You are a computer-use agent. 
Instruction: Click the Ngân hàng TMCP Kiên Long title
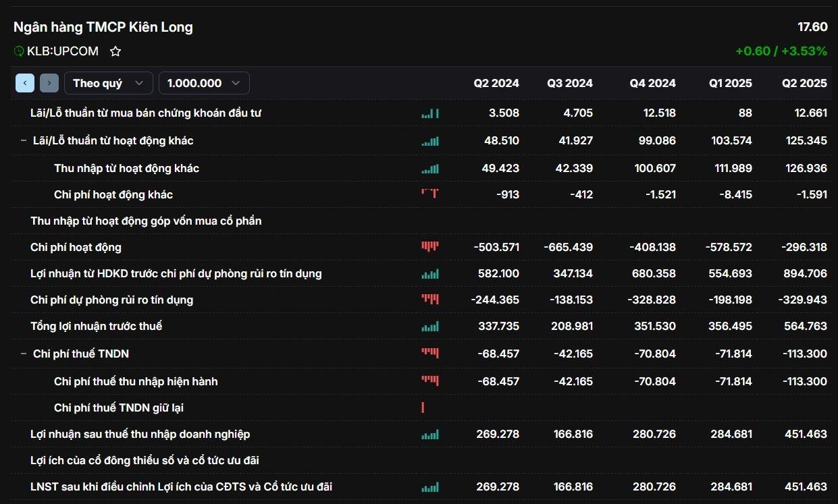pos(103,27)
